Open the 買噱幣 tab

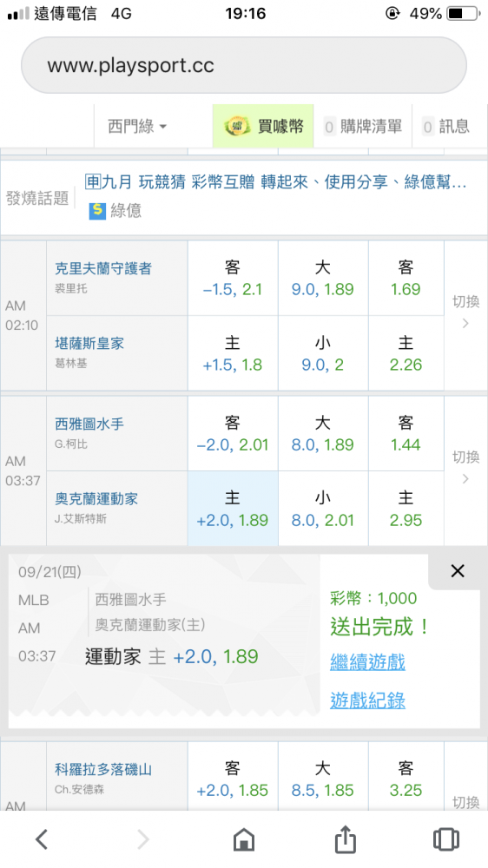[263, 126]
